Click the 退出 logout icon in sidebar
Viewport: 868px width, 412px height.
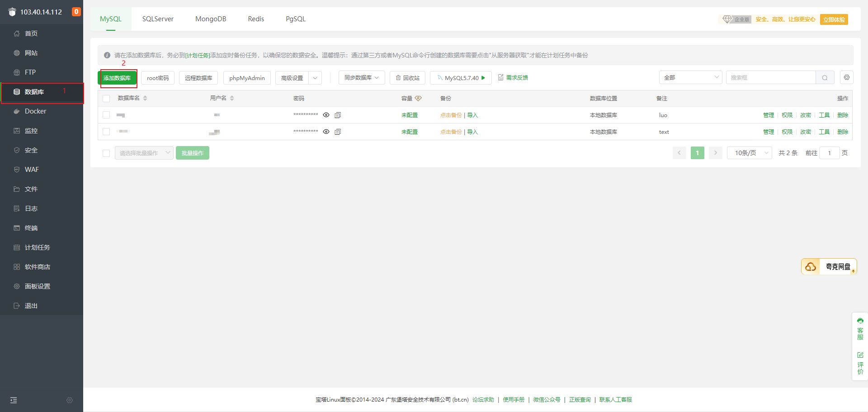(x=17, y=306)
